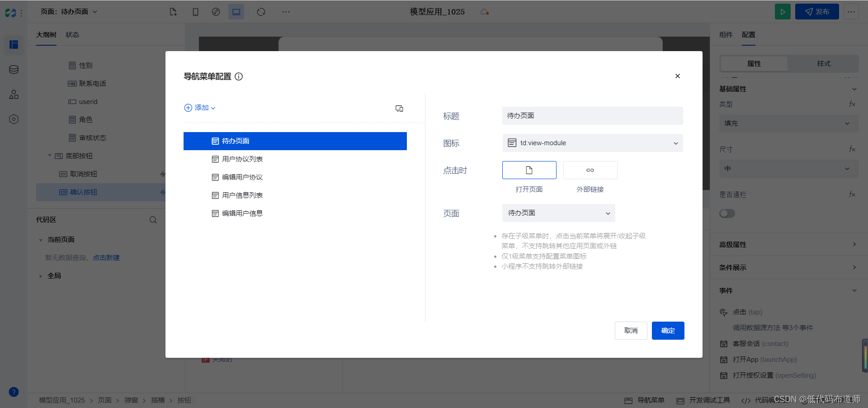The width and height of the screenshot is (868, 408).
Task: Open the 类型 填充 dropdown
Action: (x=789, y=123)
